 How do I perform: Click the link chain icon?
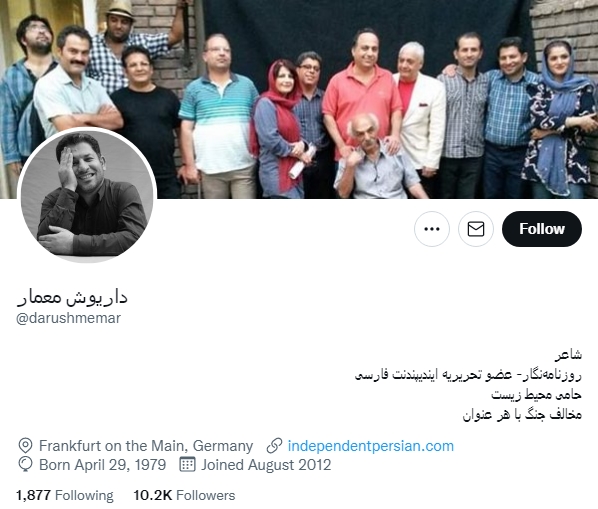274,446
